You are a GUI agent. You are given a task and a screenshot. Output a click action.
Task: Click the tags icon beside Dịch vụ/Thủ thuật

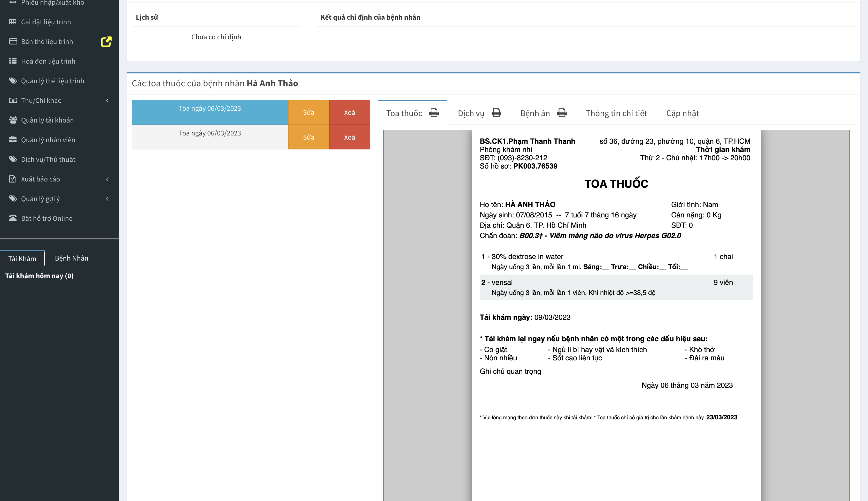click(x=13, y=159)
